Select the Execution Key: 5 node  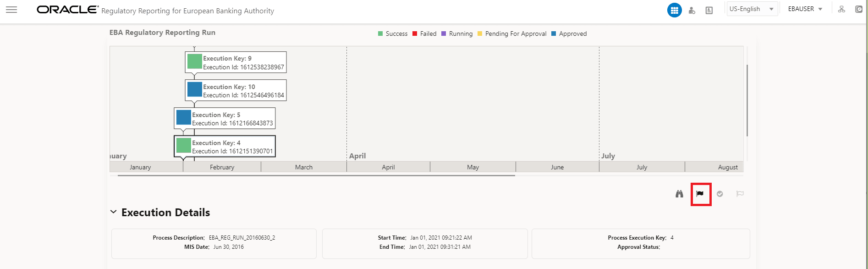click(225, 118)
